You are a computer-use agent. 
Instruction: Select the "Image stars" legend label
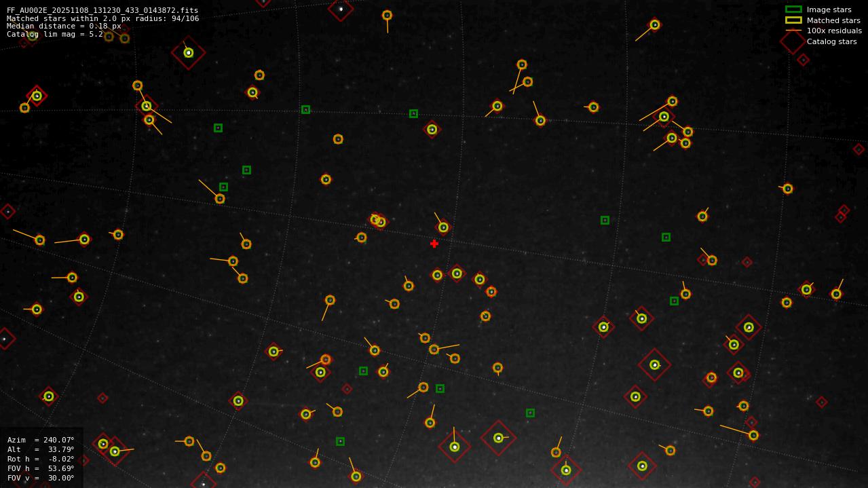pos(829,10)
